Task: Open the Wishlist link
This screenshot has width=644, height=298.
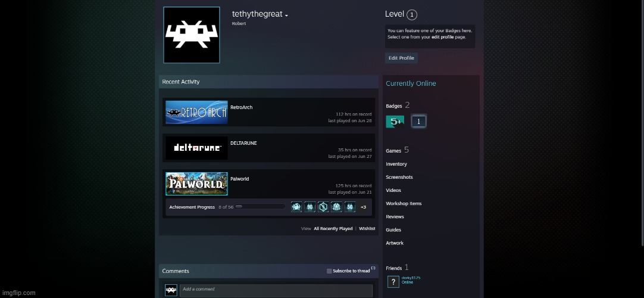Action: pos(367,228)
